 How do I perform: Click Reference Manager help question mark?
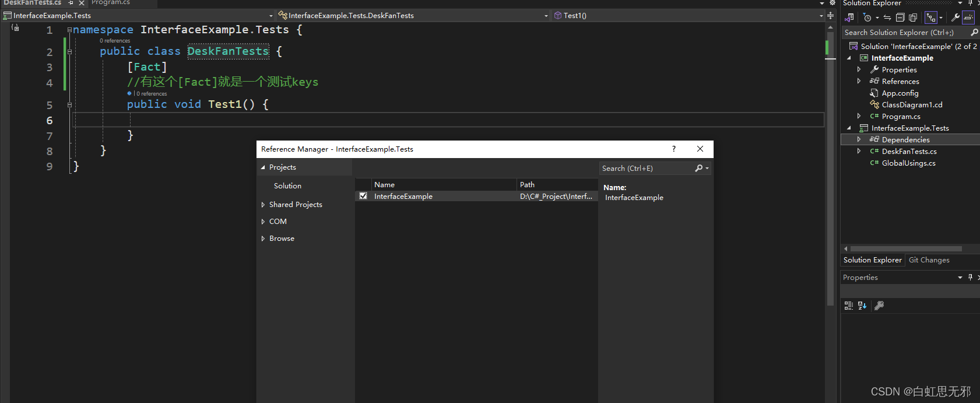click(x=674, y=149)
